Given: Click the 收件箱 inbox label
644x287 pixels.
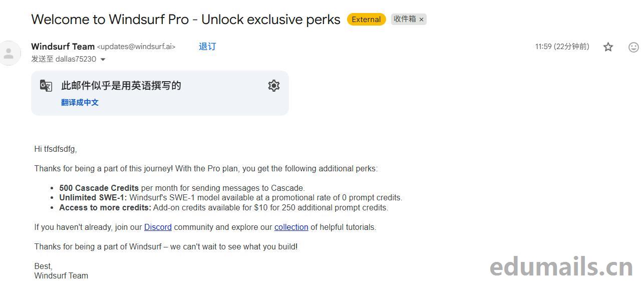Looking at the screenshot, I should [405, 19].
